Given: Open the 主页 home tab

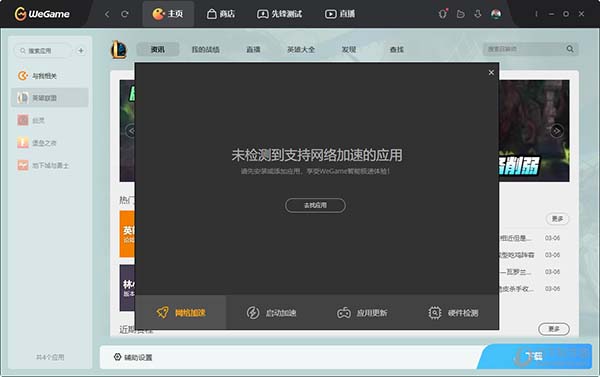Looking at the screenshot, I should tap(168, 14).
